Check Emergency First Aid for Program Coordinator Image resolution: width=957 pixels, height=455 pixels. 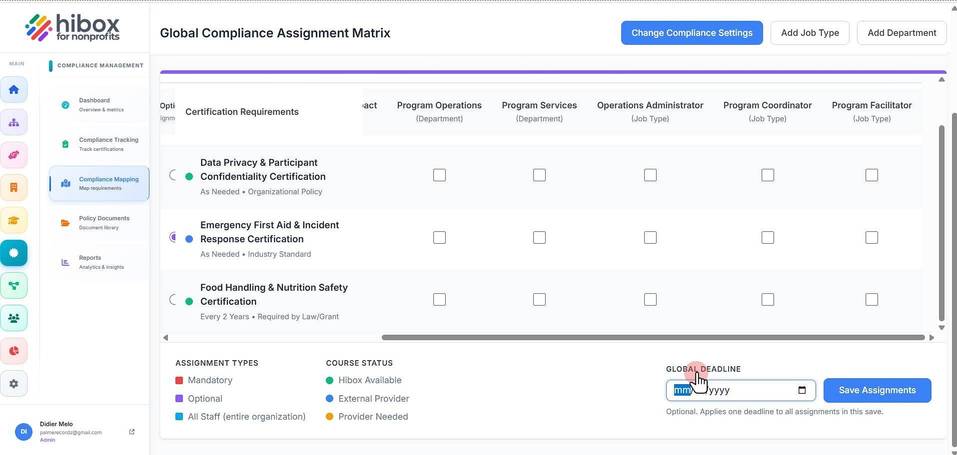[x=768, y=237]
